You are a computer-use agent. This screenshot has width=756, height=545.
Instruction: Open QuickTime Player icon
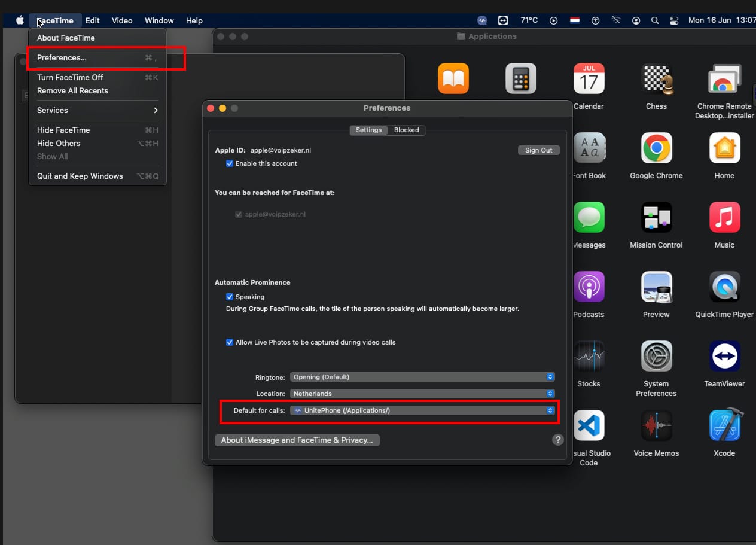[x=724, y=287]
